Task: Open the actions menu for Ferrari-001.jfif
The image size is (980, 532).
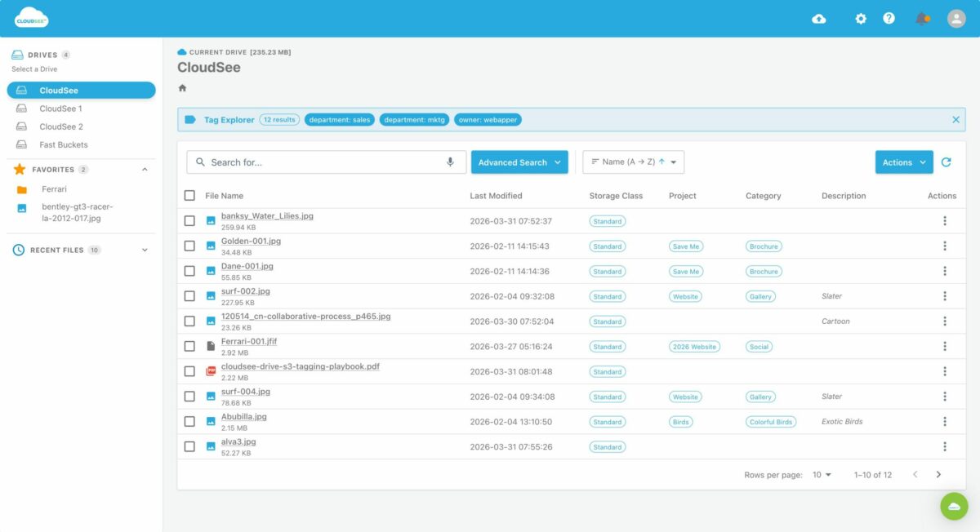Action: tap(945, 346)
